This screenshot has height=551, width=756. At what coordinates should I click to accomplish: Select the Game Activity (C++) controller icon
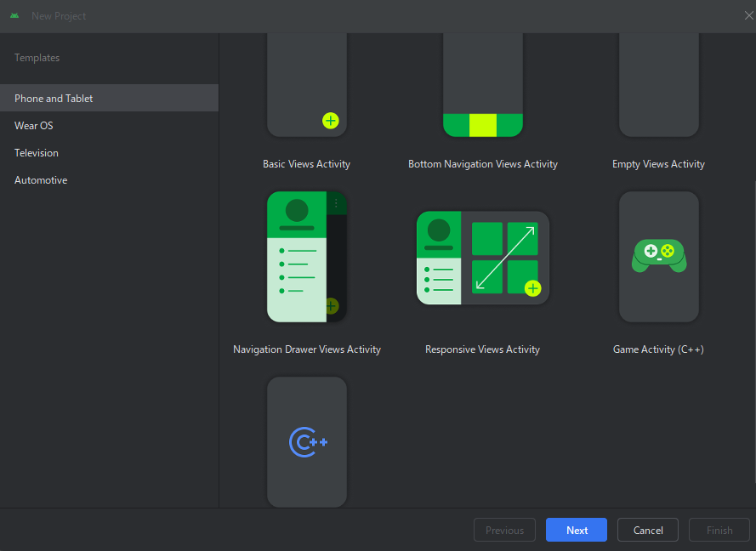click(x=659, y=255)
